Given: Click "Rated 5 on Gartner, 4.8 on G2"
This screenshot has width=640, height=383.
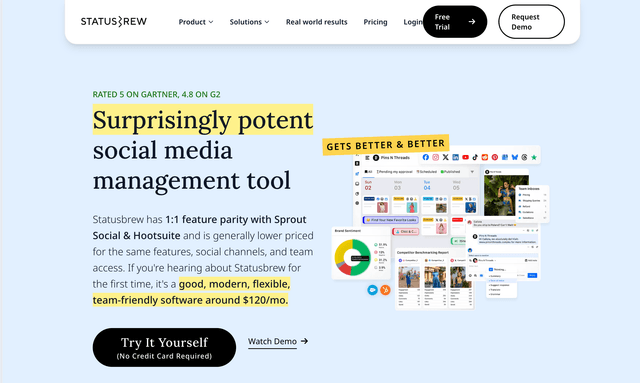Looking at the screenshot, I should coord(156,94).
